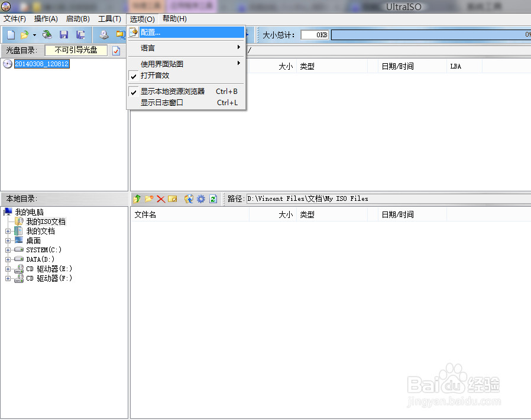The height and width of the screenshot is (420, 531).
Task: Expand the CD 驱动器(F:) tree node
Action: coord(8,279)
